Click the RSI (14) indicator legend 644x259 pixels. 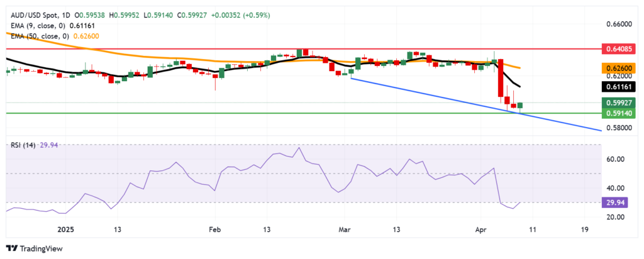coord(22,145)
